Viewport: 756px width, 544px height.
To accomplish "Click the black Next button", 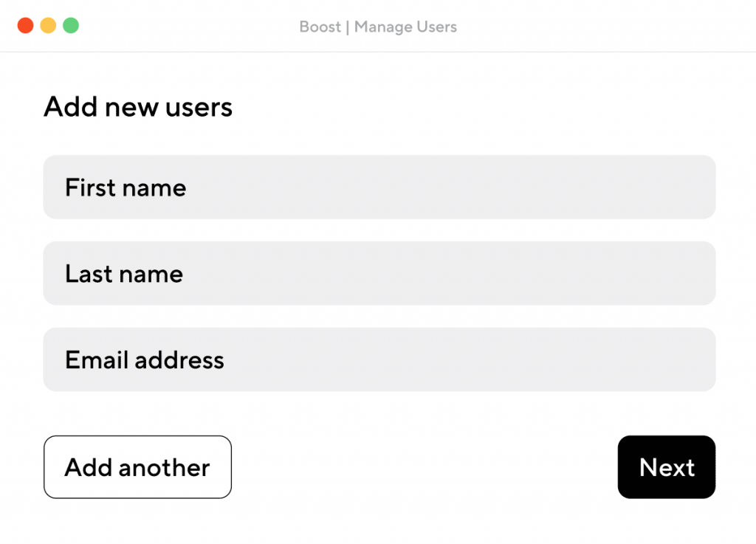I will tap(666, 467).
